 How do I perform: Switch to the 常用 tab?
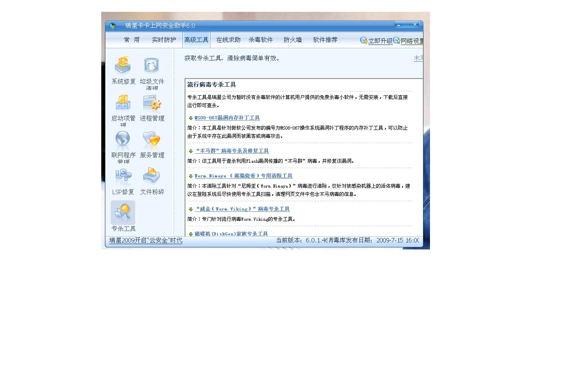131,40
